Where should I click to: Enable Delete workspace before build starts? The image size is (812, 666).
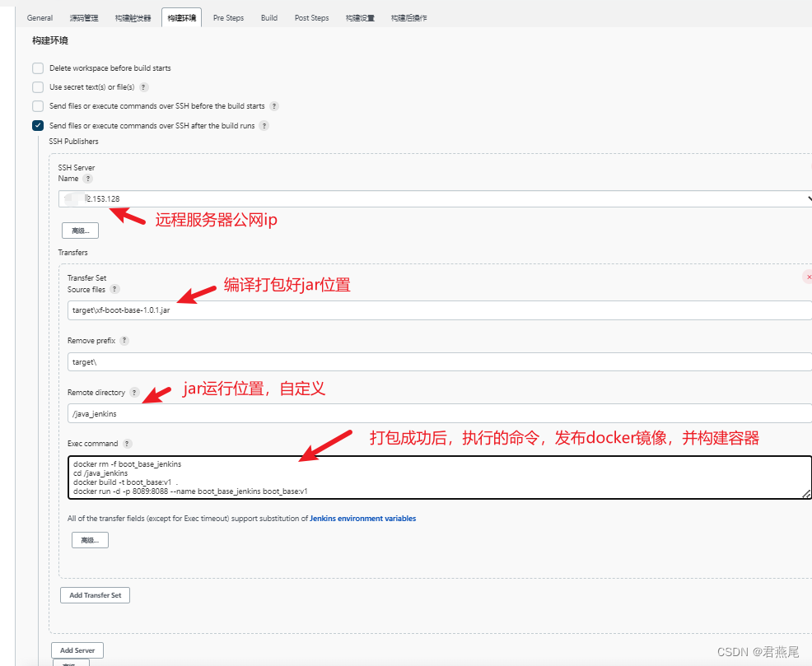(38, 68)
